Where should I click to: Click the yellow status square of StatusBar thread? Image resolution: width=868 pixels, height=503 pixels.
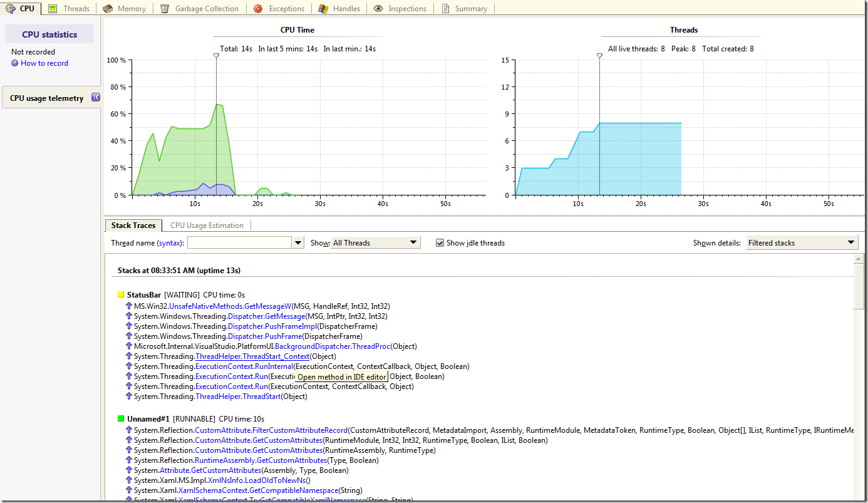[x=121, y=294]
